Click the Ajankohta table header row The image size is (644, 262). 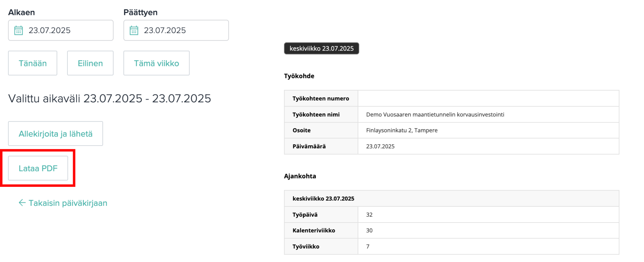452,199
